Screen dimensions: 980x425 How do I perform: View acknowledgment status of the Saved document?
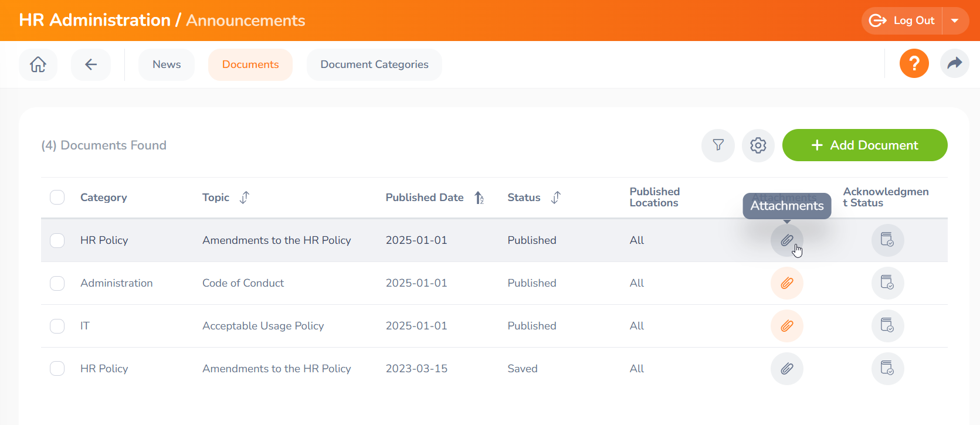[888, 369]
